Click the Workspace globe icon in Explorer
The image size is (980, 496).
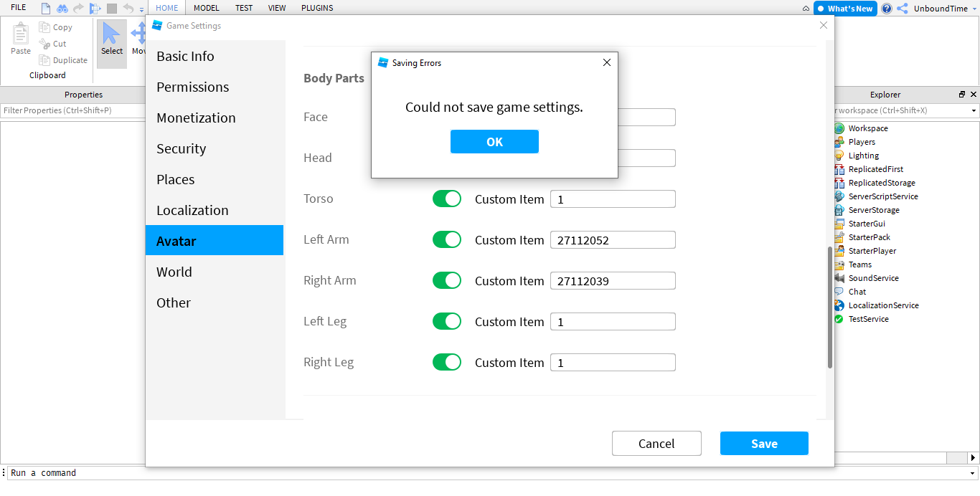(x=839, y=128)
